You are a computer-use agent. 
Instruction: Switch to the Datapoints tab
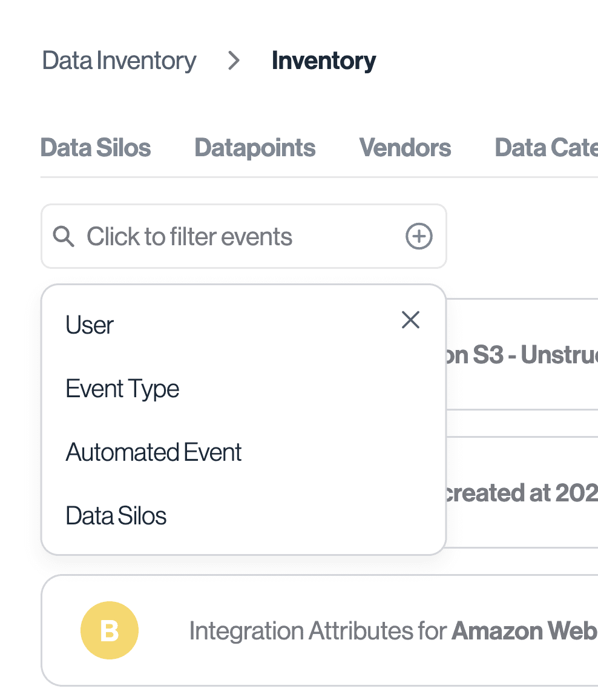[x=255, y=148]
